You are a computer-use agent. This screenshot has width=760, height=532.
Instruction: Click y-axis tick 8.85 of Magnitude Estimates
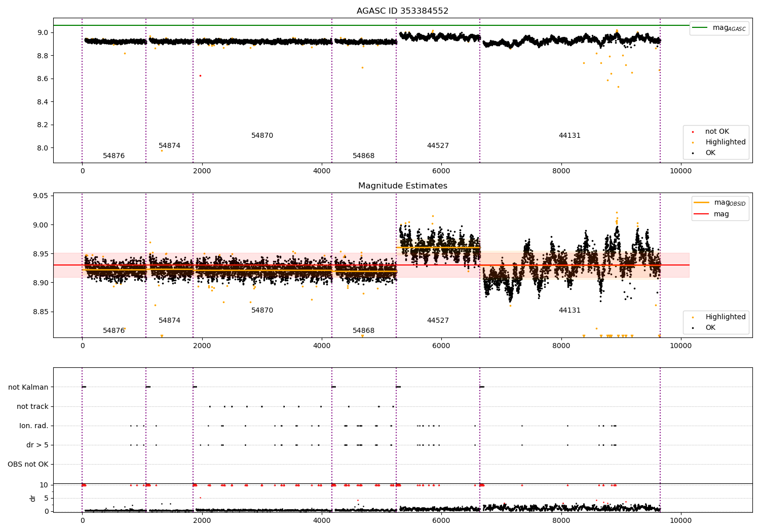[x=41, y=312]
